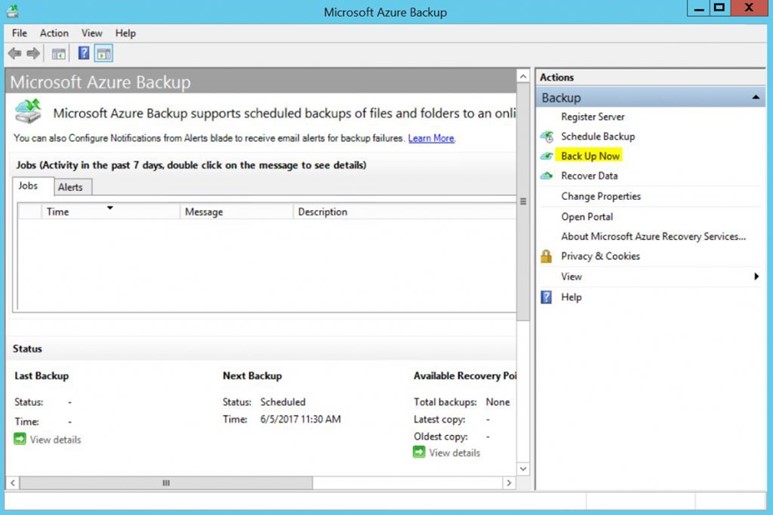Toggle the Show/Hide Action Pane toolbar icon
773x515 pixels.
point(104,53)
